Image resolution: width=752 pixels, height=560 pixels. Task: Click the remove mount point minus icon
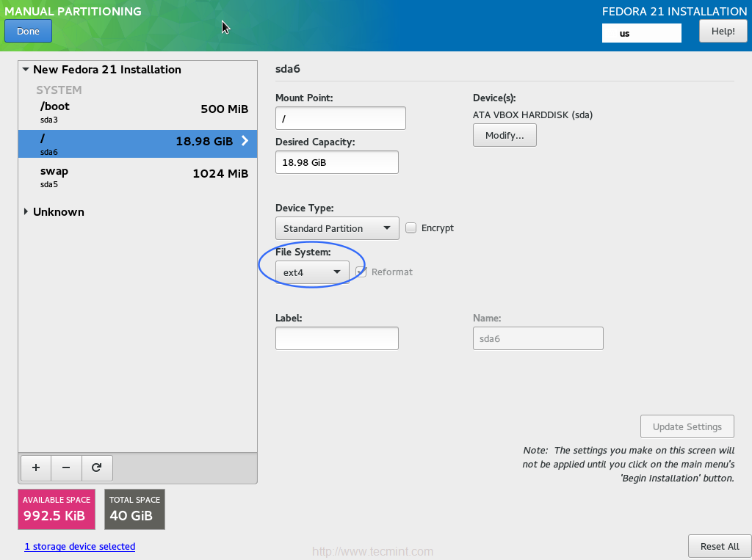[x=66, y=468]
